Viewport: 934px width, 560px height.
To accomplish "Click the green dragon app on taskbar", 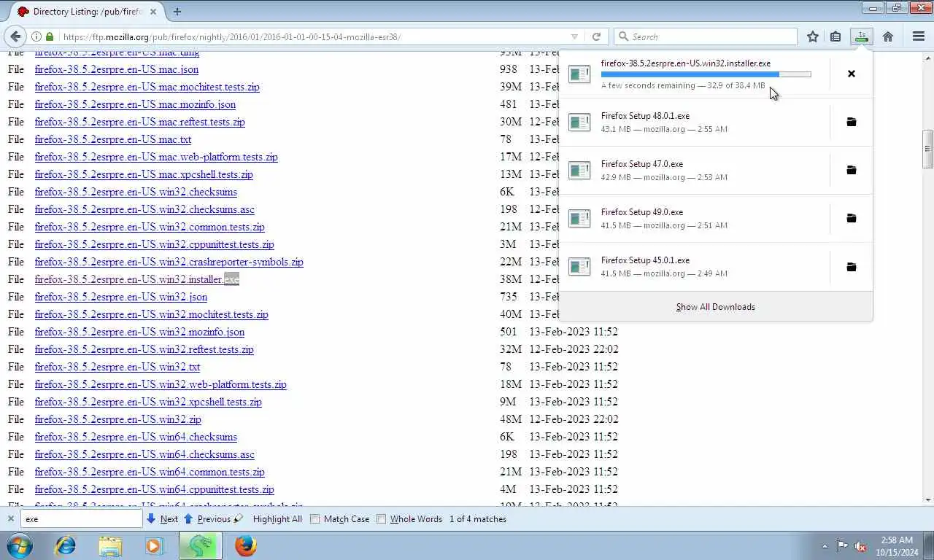I will 201,545.
